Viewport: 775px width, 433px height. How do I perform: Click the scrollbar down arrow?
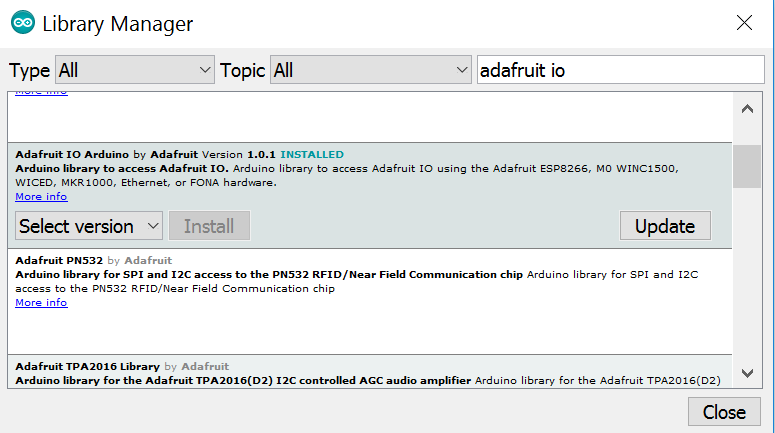pos(747,373)
